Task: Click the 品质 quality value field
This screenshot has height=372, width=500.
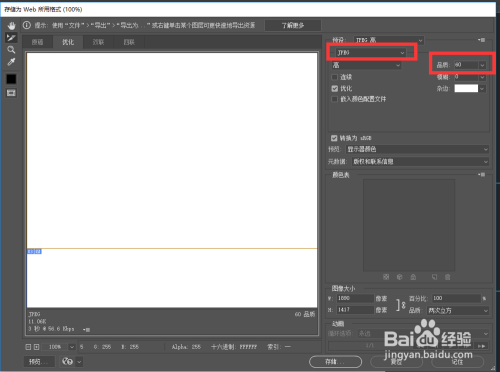Action: 466,65
